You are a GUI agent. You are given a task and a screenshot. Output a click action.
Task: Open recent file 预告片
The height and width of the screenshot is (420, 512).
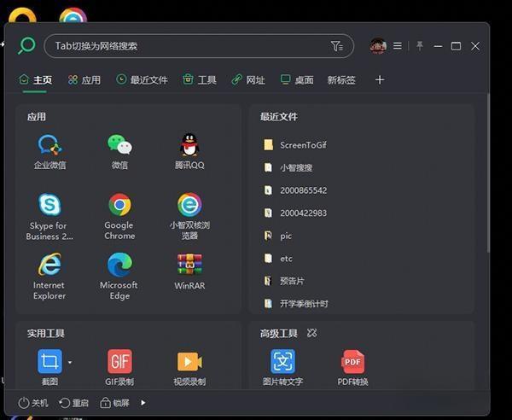284,281
